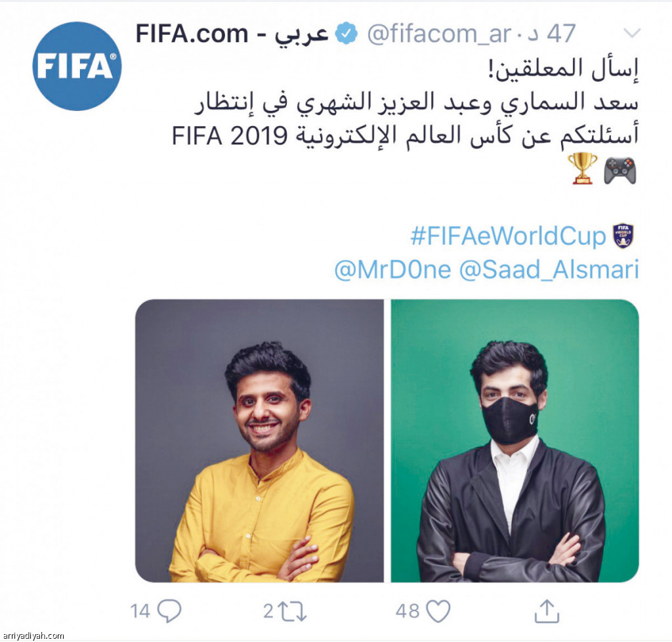This screenshot has height=642, width=672.
Task: Open the FIFA profile avatar
Action: coord(77,66)
